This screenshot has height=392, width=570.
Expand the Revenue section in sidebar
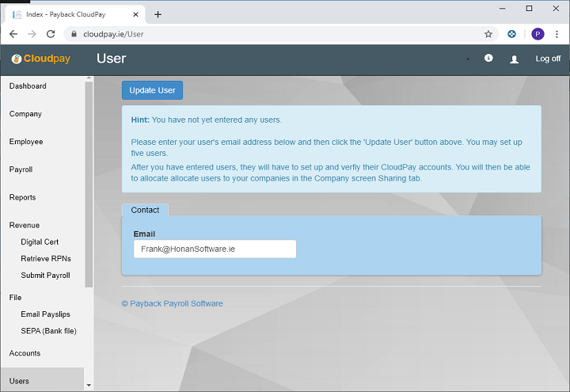click(25, 226)
